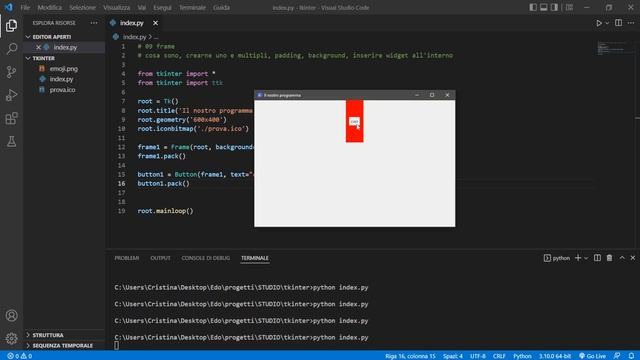The image size is (640, 360).
Task: Change language mode via Python status item
Action: point(522,356)
